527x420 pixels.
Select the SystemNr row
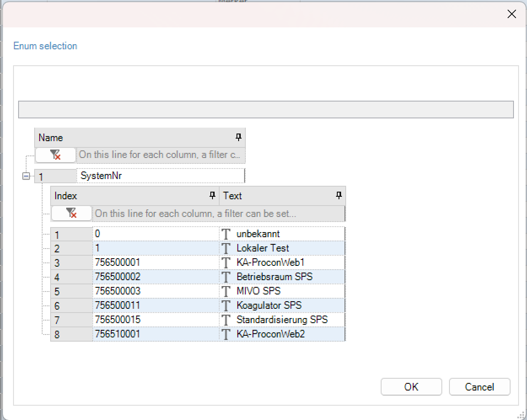[x=160, y=176]
